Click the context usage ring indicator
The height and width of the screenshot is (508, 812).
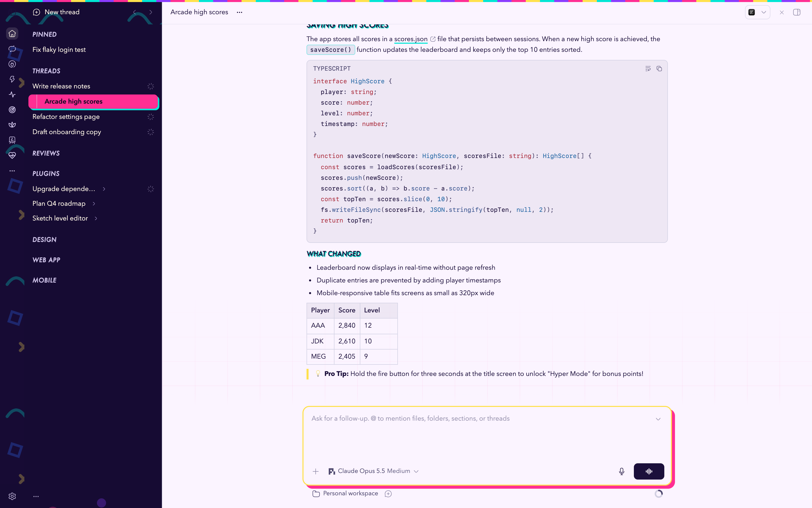(659, 494)
